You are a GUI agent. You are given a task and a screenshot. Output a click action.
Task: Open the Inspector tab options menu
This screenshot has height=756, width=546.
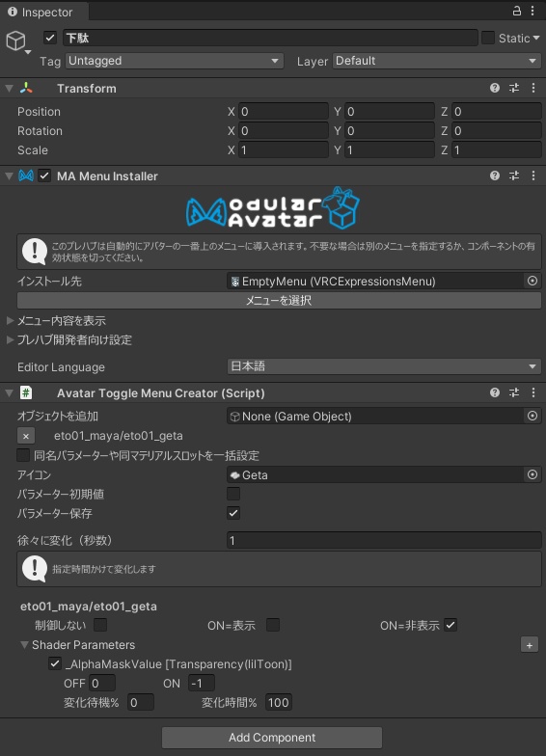532,11
